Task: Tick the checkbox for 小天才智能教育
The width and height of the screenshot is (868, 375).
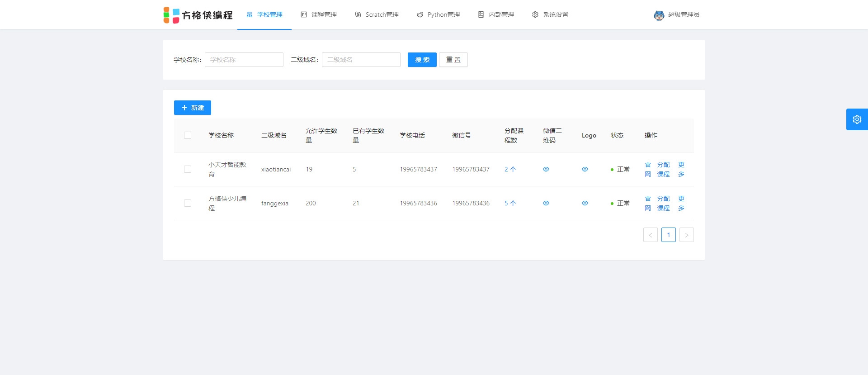Action: [x=188, y=169]
